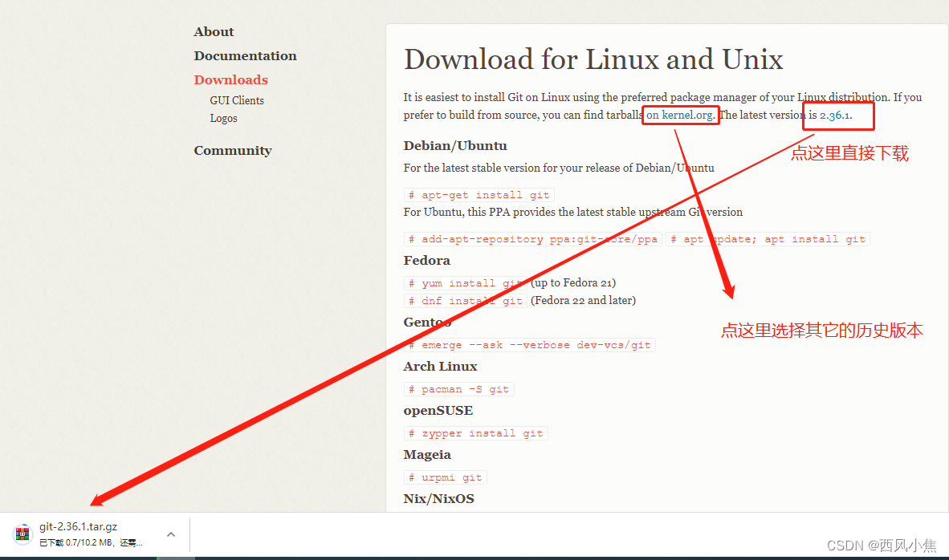
Task: Click 'apt update; apt install git' command
Action: pos(768,239)
